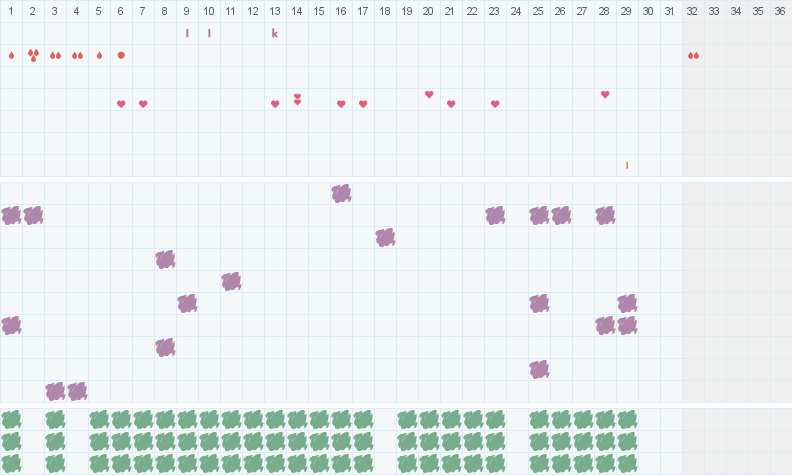The width and height of the screenshot is (792, 475).
Task: Click the lower purple scribble on day 8
Action: [x=165, y=348]
